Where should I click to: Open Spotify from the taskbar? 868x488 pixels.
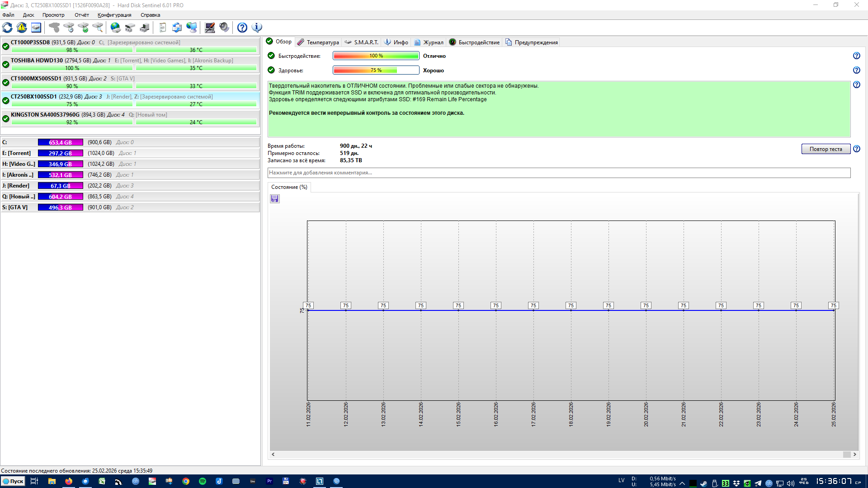(x=203, y=481)
